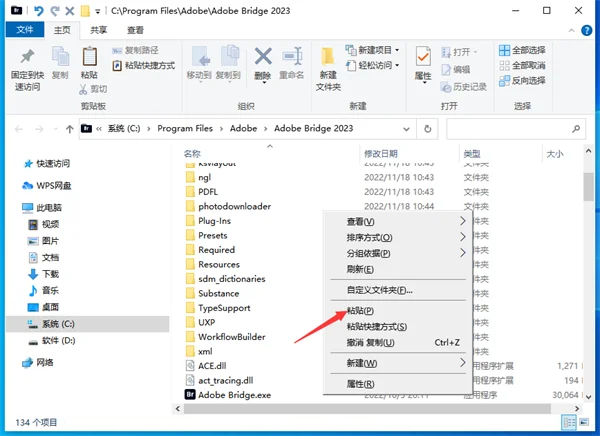Click the 粘贴 clipboard icon in ribbon
The height and width of the screenshot is (436, 600).
[90, 57]
